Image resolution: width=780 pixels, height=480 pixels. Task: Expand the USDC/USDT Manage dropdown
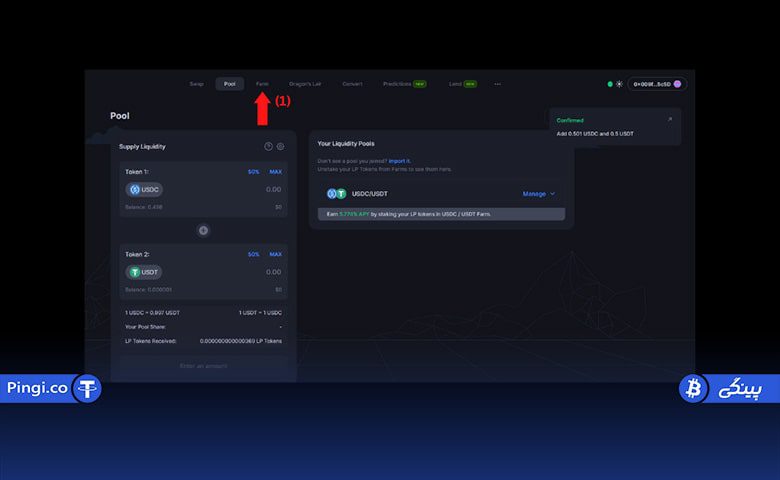[x=539, y=194]
